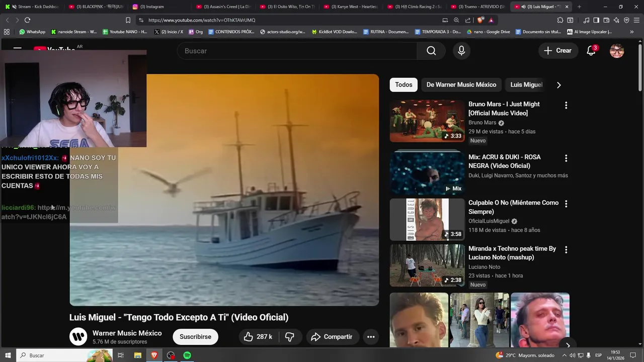Select the Luis Miguel filter chip
Image resolution: width=644 pixels, height=362 pixels.
(x=526, y=84)
